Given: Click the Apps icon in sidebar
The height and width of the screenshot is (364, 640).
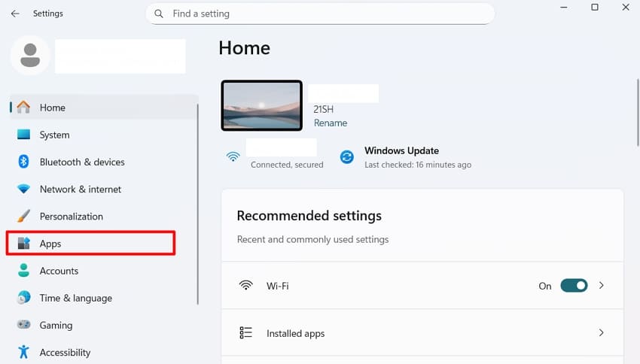Looking at the screenshot, I should [x=23, y=244].
